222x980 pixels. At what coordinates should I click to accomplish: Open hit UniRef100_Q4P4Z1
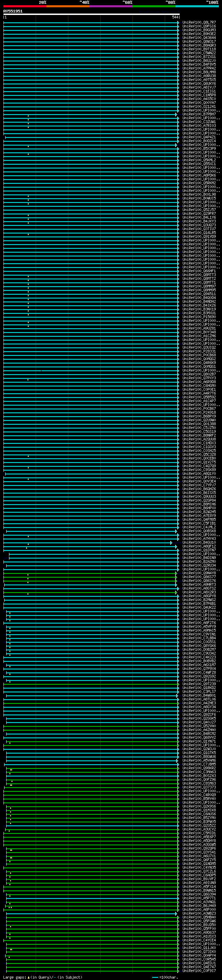click(x=199, y=137)
